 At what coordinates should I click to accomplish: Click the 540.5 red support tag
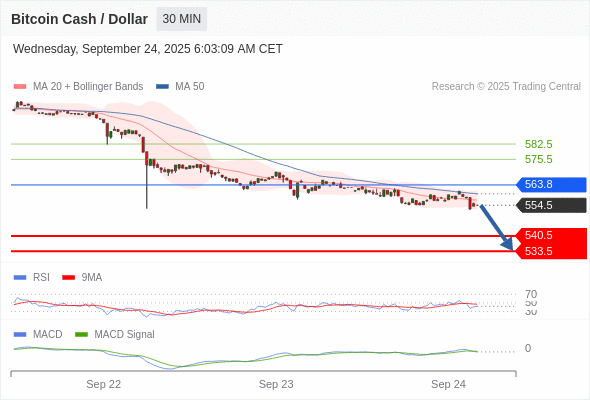pyautogui.click(x=551, y=236)
